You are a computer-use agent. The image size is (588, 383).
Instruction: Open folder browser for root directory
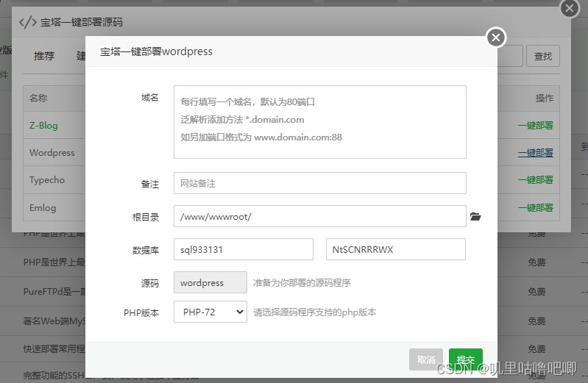coord(475,217)
